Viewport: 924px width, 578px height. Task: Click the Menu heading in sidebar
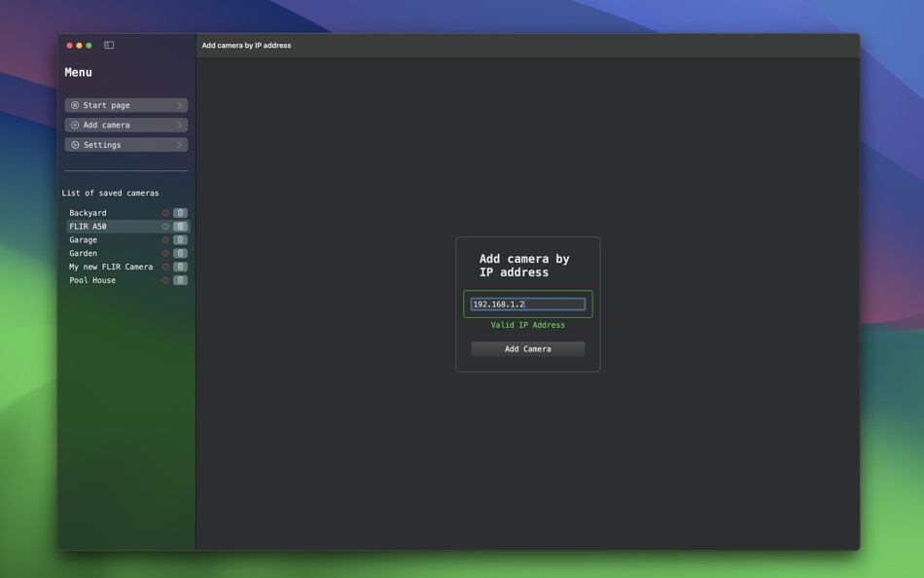(x=79, y=73)
